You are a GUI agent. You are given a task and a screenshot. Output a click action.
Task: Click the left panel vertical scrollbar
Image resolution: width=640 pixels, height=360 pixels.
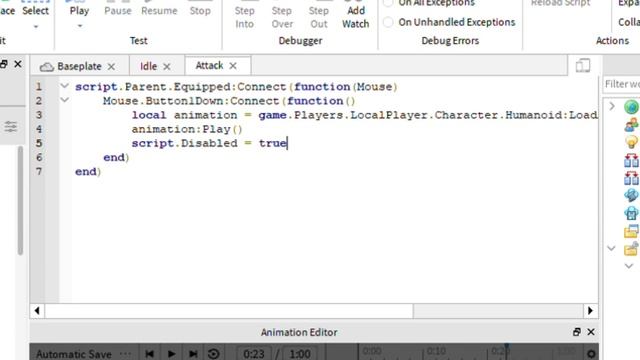[20, 200]
